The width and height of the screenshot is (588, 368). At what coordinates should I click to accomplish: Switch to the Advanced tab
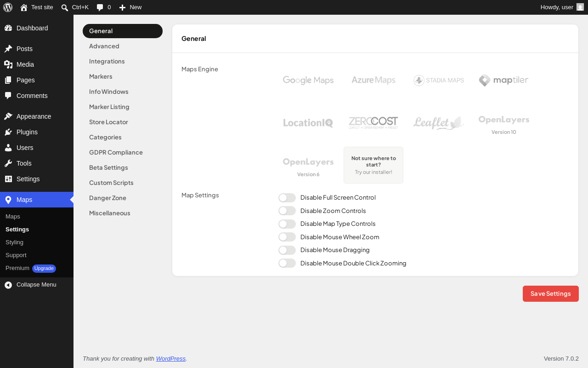[x=123, y=46]
